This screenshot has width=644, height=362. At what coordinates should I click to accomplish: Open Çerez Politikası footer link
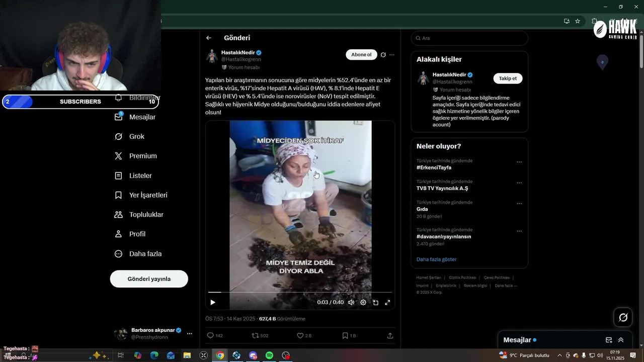pos(497,278)
